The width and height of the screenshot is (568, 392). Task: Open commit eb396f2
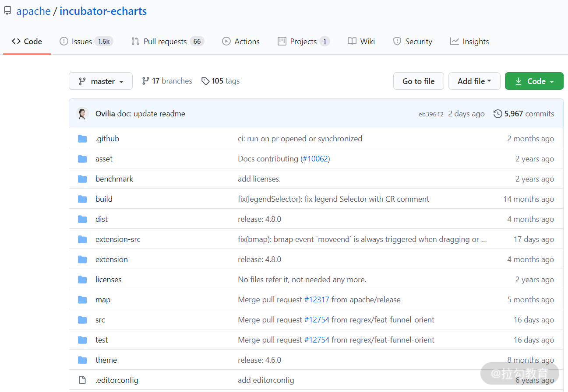pyautogui.click(x=431, y=114)
